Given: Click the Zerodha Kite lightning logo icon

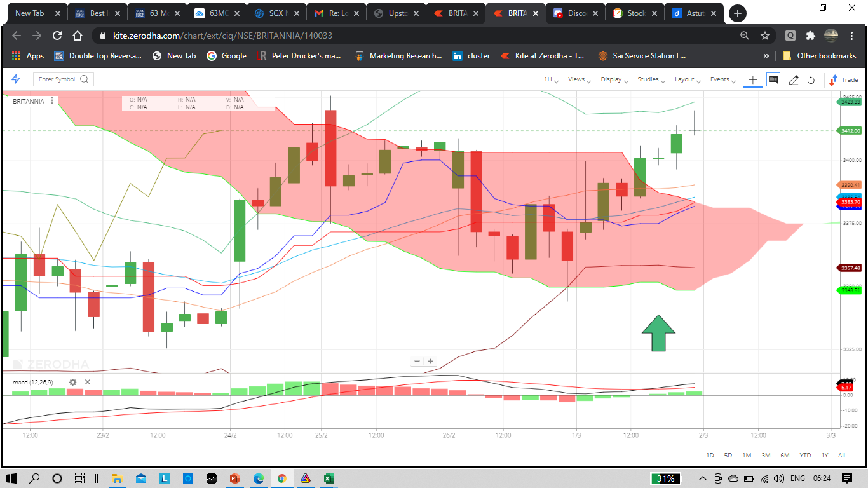Looking at the screenshot, I should pos(17,79).
